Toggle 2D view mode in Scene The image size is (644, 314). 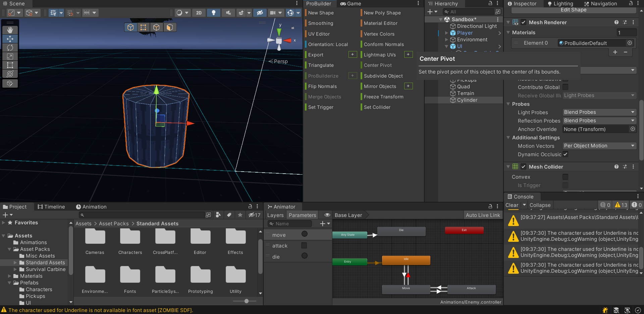point(199,13)
